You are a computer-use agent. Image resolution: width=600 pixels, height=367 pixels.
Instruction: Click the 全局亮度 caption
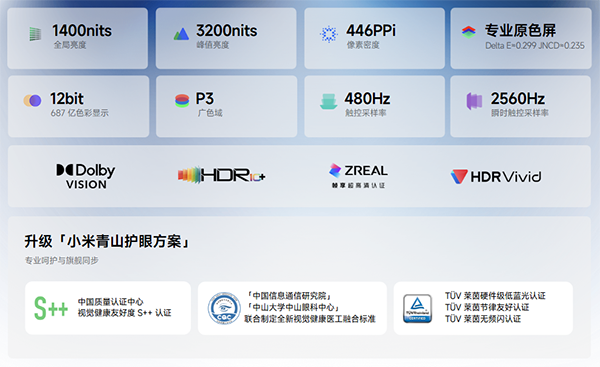(x=70, y=45)
